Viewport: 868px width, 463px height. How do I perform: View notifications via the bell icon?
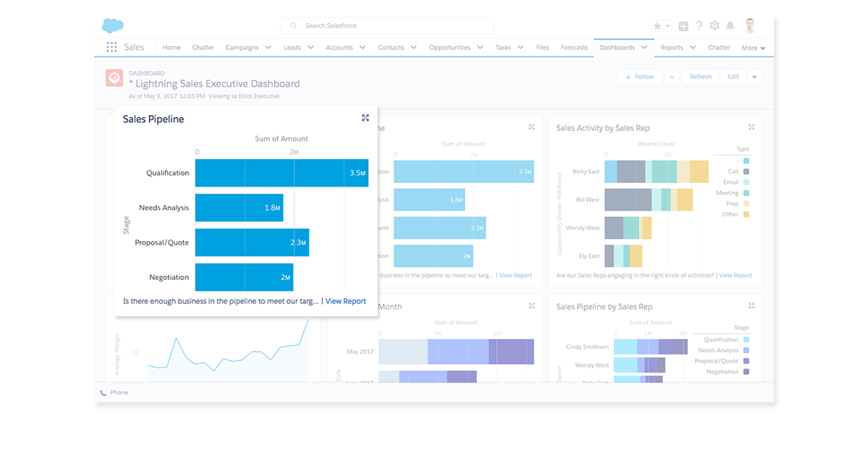[731, 26]
